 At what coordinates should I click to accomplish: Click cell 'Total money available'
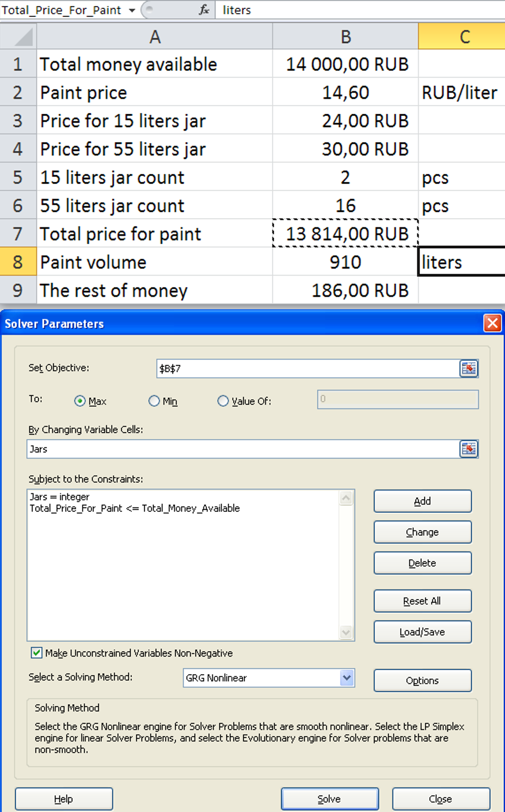[x=155, y=64]
